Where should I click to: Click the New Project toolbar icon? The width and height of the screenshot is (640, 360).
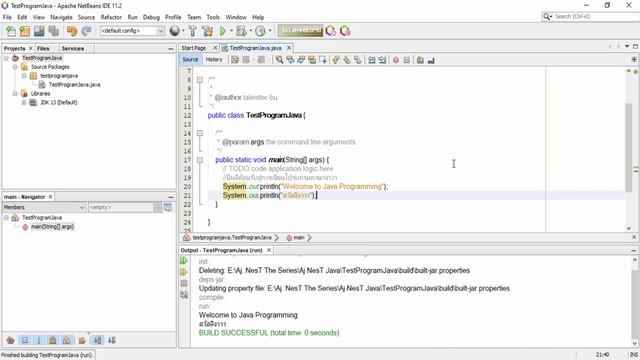coord(25,31)
